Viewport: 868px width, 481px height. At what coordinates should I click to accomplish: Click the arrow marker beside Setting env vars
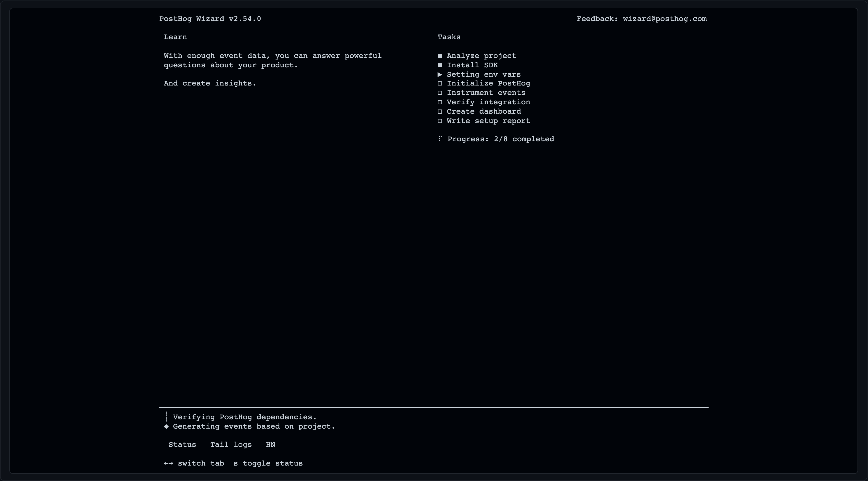(x=440, y=74)
